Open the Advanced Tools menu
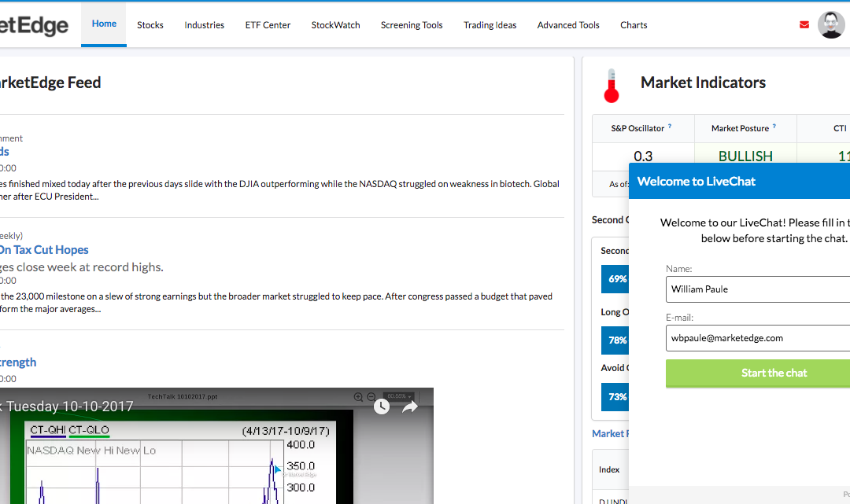 (x=568, y=25)
